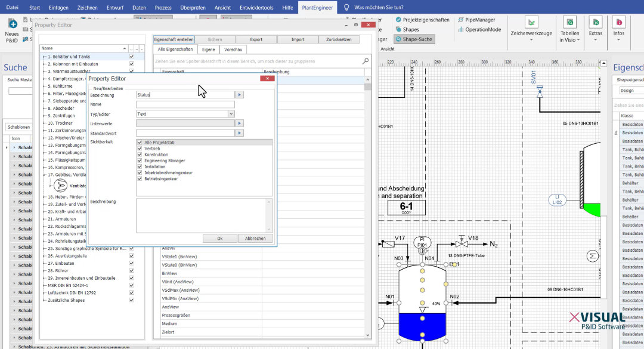Click the property grid vertical scrollbar
Viewport: 644px width, 349px height.
[x=367, y=207]
